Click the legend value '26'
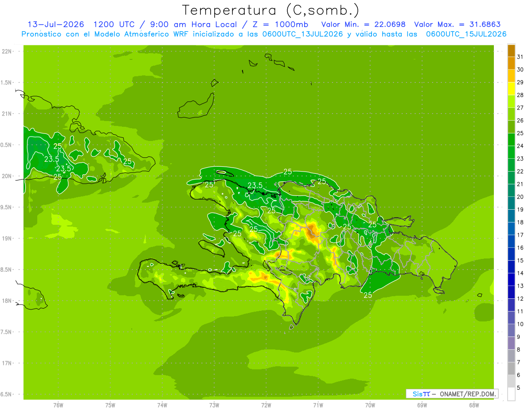The image size is (532, 411). click(x=520, y=120)
